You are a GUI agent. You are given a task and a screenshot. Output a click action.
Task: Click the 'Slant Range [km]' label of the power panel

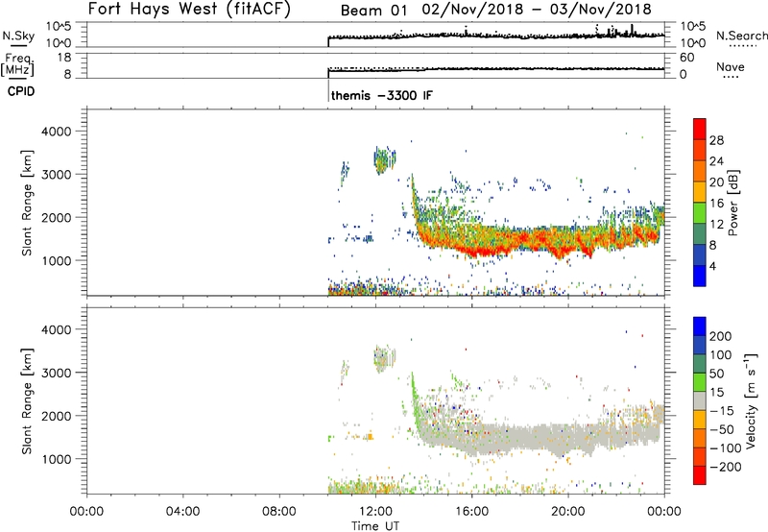tap(27, 203)
